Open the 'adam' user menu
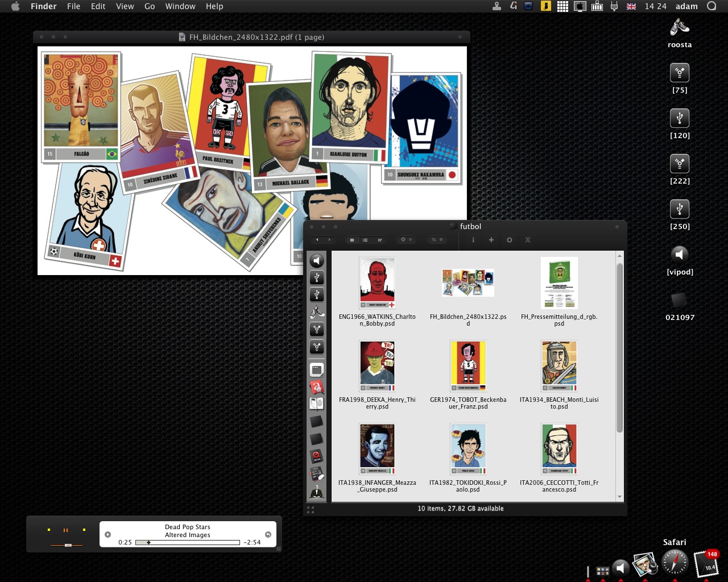 tap(686, 6)
